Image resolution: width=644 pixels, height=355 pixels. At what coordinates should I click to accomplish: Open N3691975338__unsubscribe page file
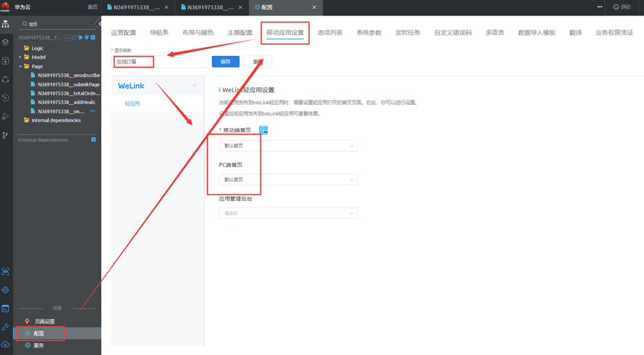[68, 75]
